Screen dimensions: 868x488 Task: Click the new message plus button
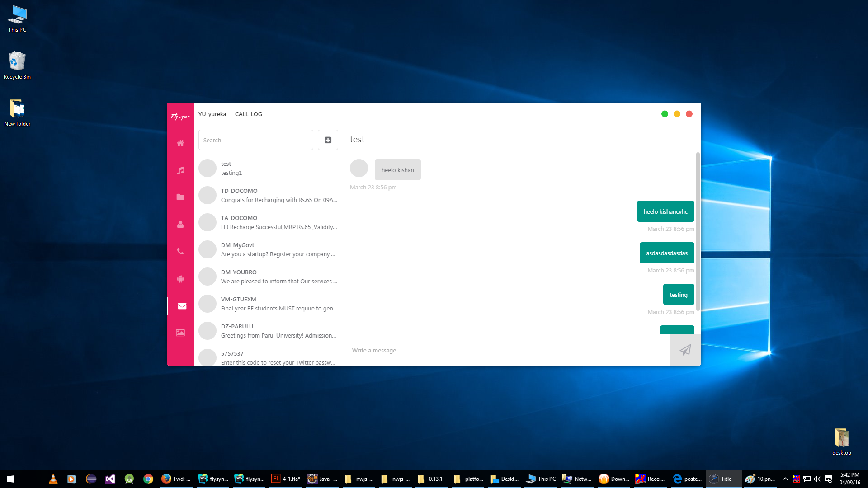[x=328, y=140]
